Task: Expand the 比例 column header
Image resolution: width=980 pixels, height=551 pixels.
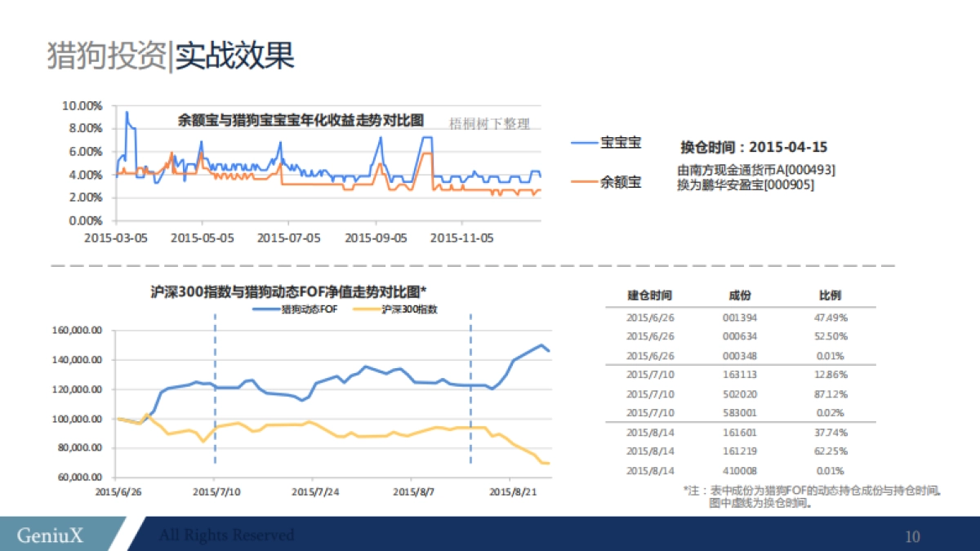Action: 831,295
